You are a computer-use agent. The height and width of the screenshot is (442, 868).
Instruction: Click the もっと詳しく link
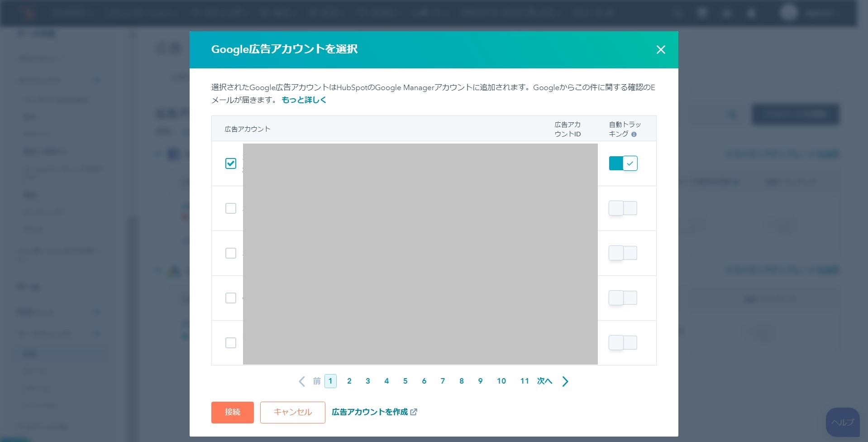coord(304,100)
